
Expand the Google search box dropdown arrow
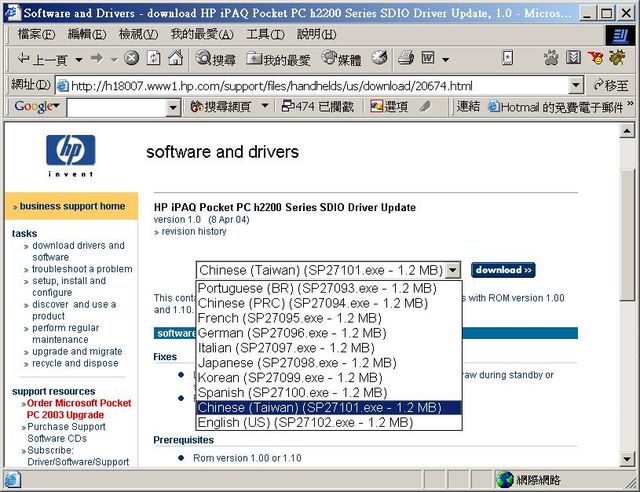[173, 108]
